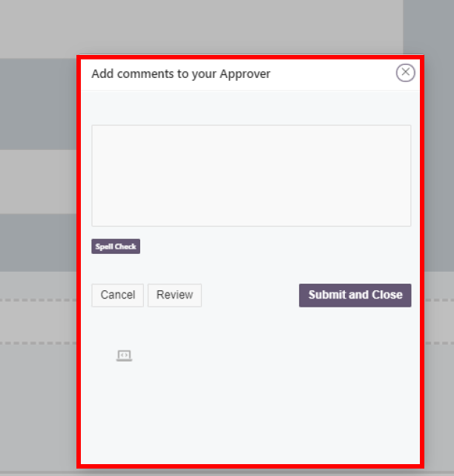Place cursor in the empty comment area

click(251, 175)
